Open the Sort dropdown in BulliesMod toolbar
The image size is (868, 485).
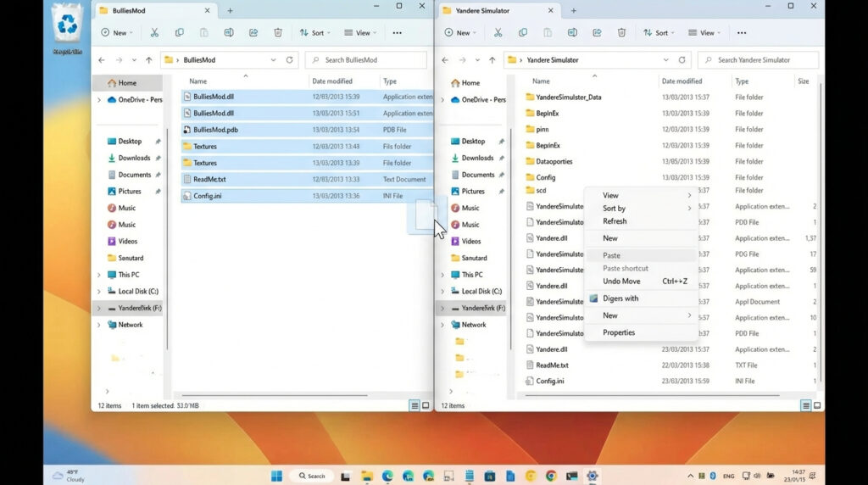pyautogui.click(x=313, y=33)
